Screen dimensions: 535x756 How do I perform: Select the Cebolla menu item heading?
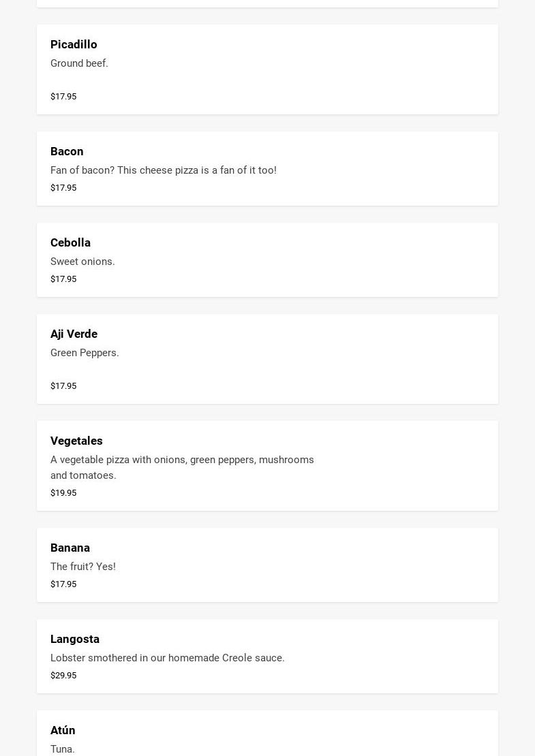point(70,242)
